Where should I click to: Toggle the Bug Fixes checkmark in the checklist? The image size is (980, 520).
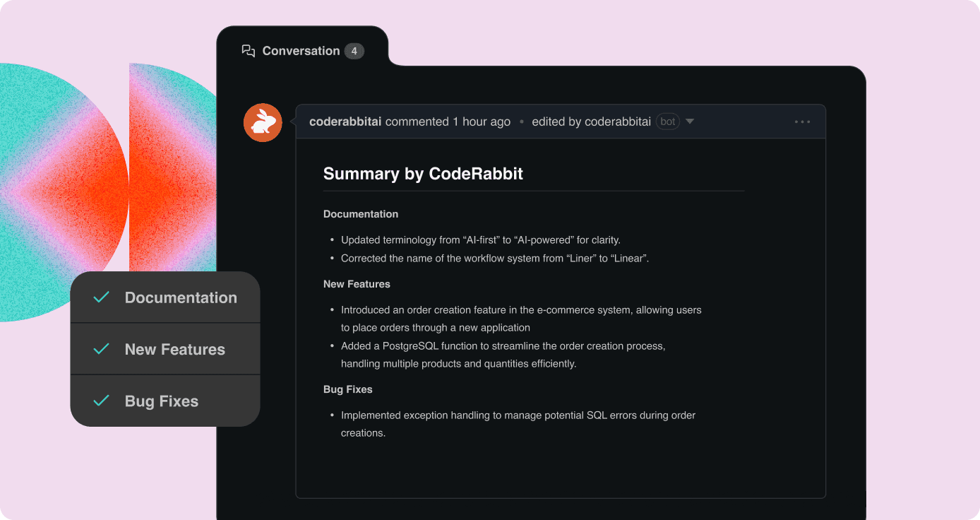102,401
